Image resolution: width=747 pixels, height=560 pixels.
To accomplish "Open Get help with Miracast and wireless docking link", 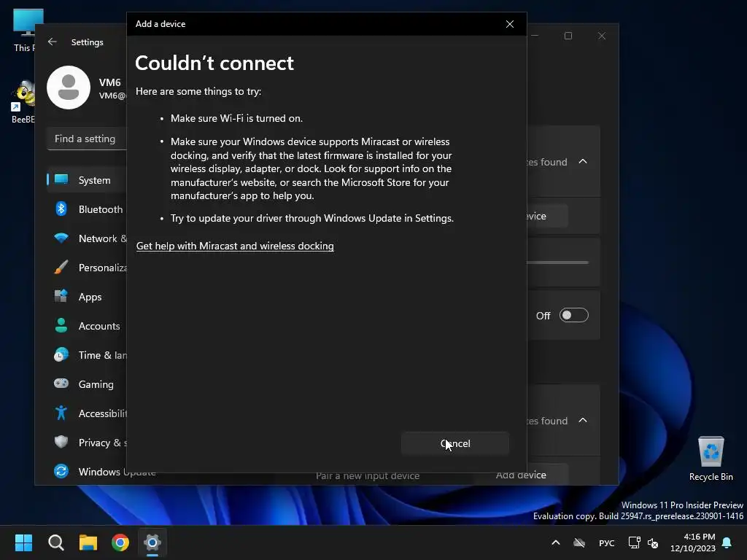I will click(235, 246).
